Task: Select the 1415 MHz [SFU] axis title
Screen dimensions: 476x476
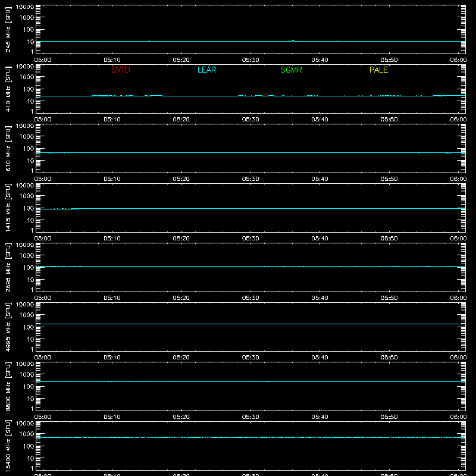Action: tap(8, 208)
